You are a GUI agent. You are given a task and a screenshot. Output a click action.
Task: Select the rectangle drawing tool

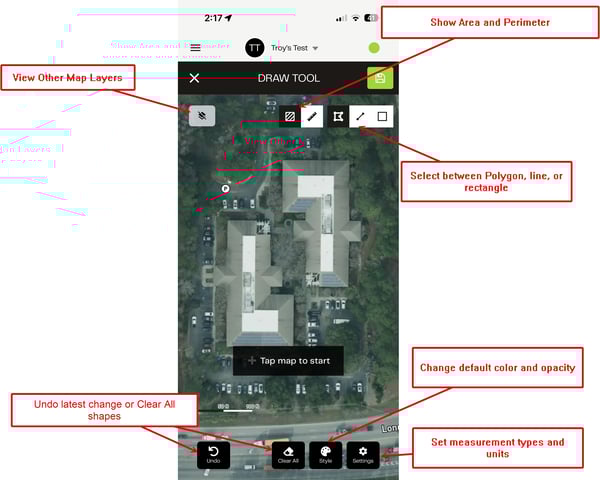coord(382,116)
